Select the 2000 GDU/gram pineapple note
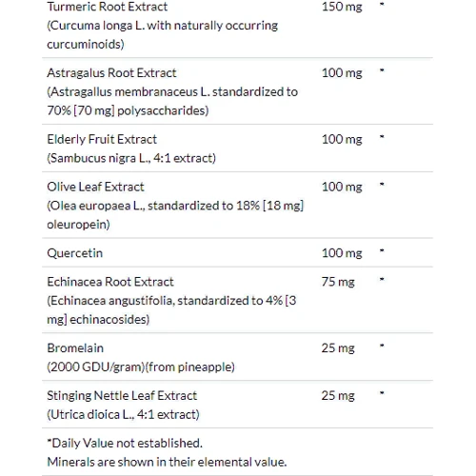 point(141,367)
